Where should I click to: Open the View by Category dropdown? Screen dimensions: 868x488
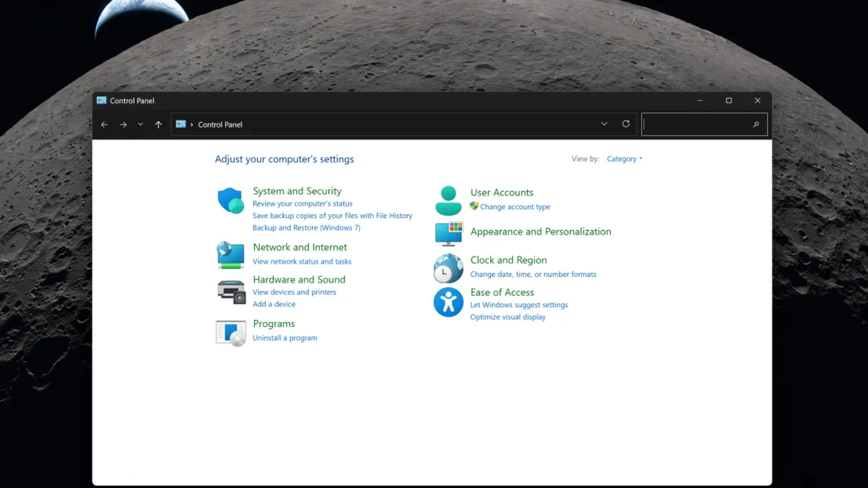(x=624, y=159)
